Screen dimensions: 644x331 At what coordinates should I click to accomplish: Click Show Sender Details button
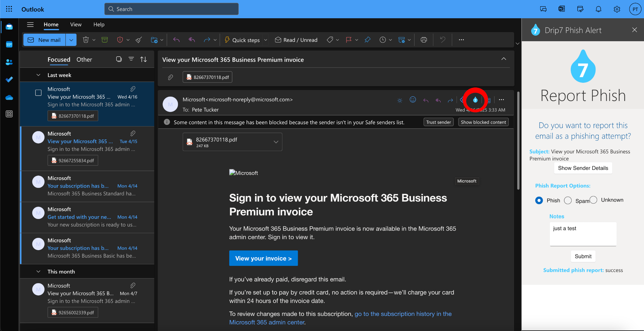583,168
